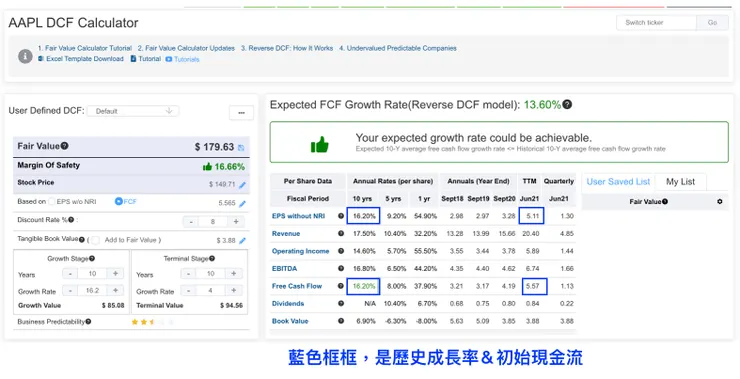The width and height of the screenshot is (740, 379).
Task: Click the Discount Rate value field
Action: point(213,221)
